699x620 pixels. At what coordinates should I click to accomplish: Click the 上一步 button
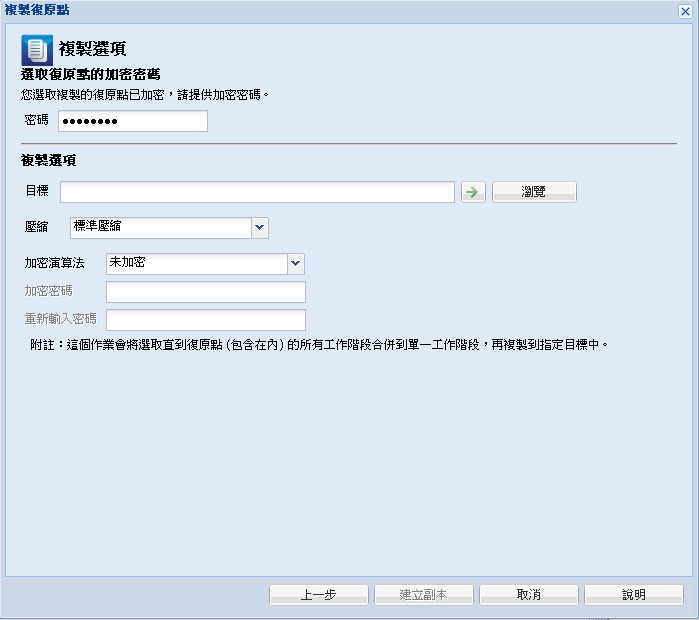click(319, 595)
